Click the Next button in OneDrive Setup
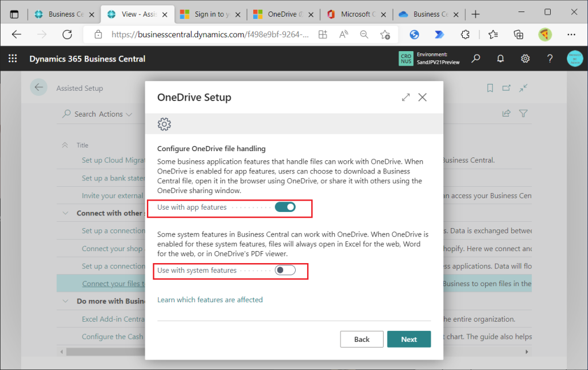Viewport: 588px width, 370px height. click(x=409, y=339)
